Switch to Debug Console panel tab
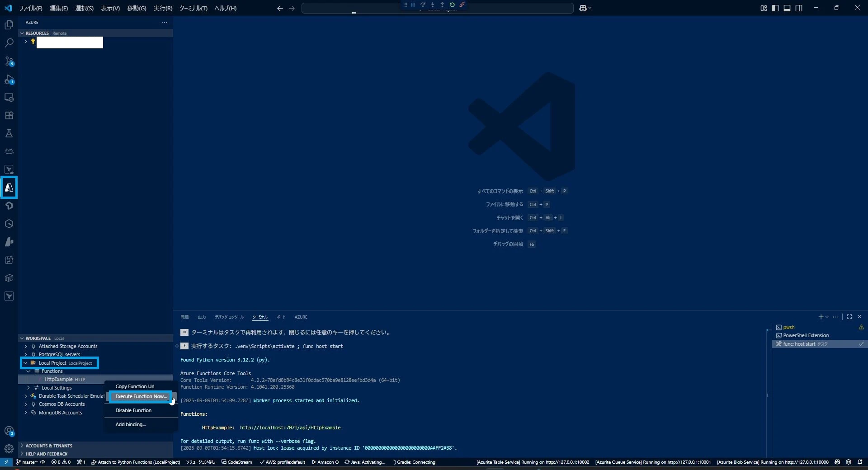Image resolution: width=868 pixels, height=470 pixels. [229, 317]
